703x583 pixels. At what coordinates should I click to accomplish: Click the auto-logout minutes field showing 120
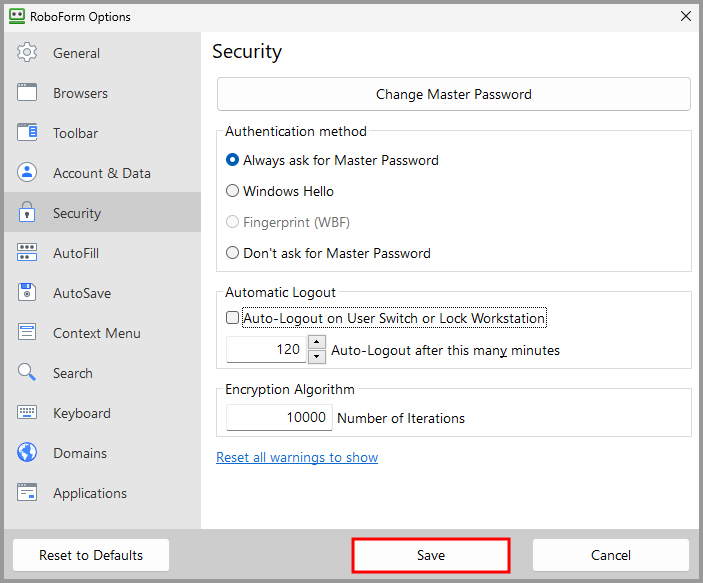[x=266, y=349]
